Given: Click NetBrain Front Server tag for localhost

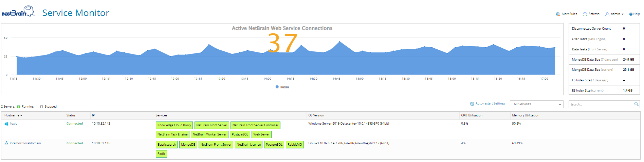Looking at the screenshot, I should 216,145.
